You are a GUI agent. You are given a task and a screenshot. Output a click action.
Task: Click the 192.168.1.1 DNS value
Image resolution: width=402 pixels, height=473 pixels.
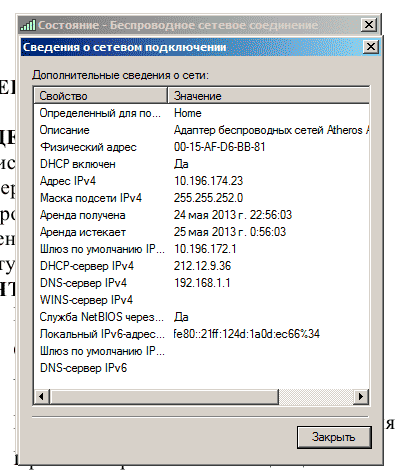coord(202,283)
